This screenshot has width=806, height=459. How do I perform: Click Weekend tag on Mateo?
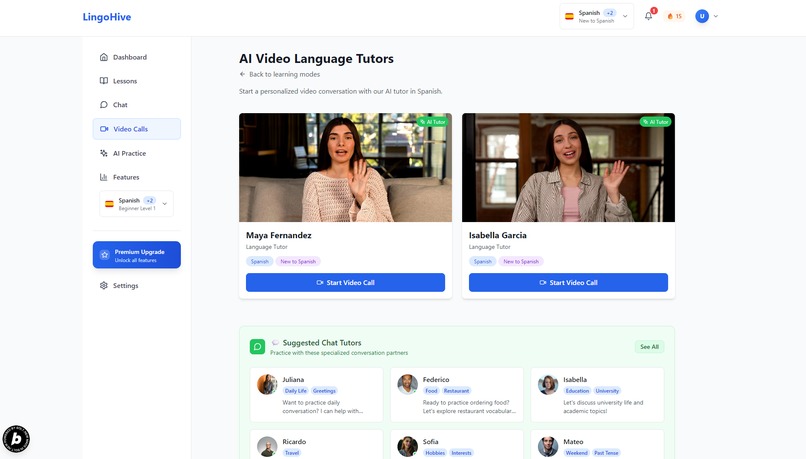click(576, 453)
